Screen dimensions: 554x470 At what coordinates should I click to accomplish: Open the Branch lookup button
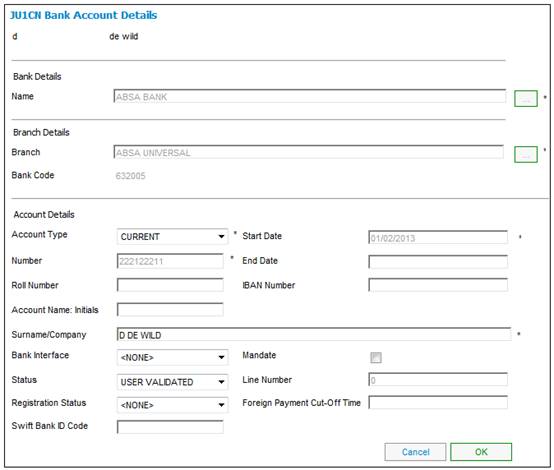click(526, 154)
